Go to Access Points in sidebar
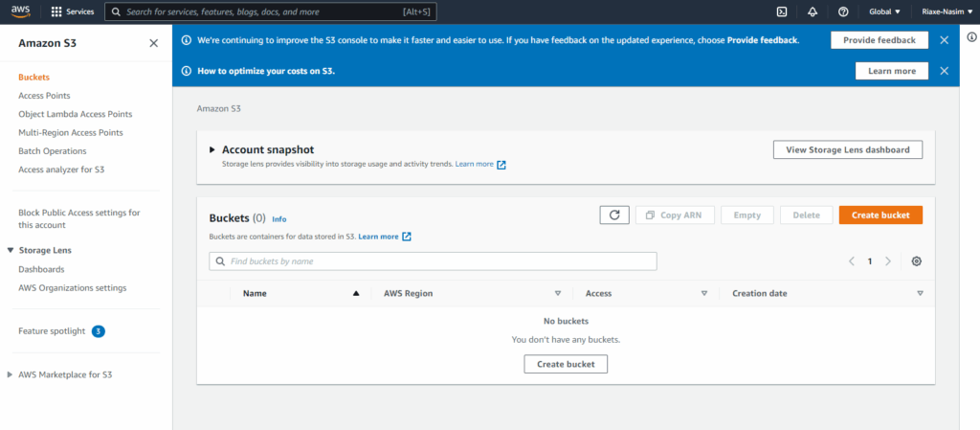Viewport: 980px width, 430px height. (44, 96)
